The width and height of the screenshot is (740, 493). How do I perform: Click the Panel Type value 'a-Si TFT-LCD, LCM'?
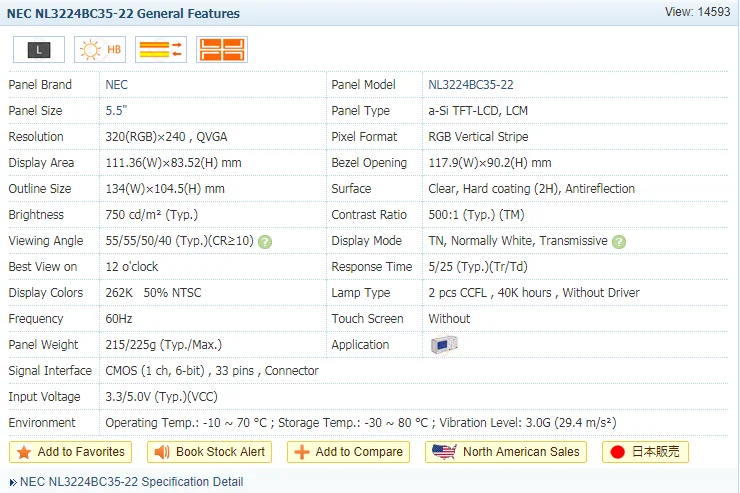click(478, 111)
